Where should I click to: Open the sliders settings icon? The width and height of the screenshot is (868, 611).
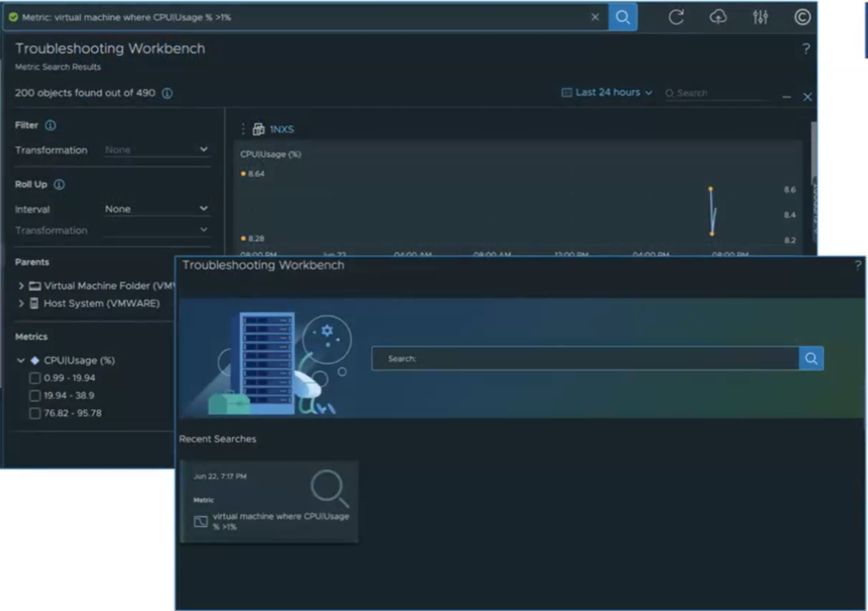[760, 17]
